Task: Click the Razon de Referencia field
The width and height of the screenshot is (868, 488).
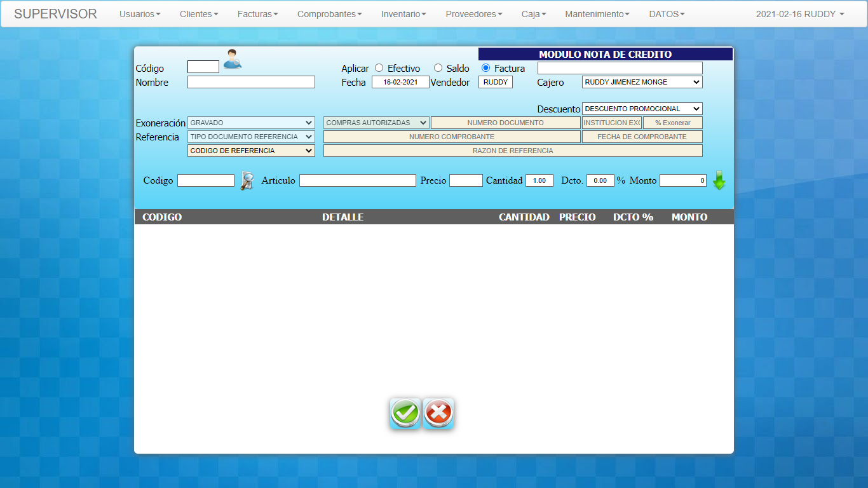Action: pyautogui.click(x=513, y=151)
